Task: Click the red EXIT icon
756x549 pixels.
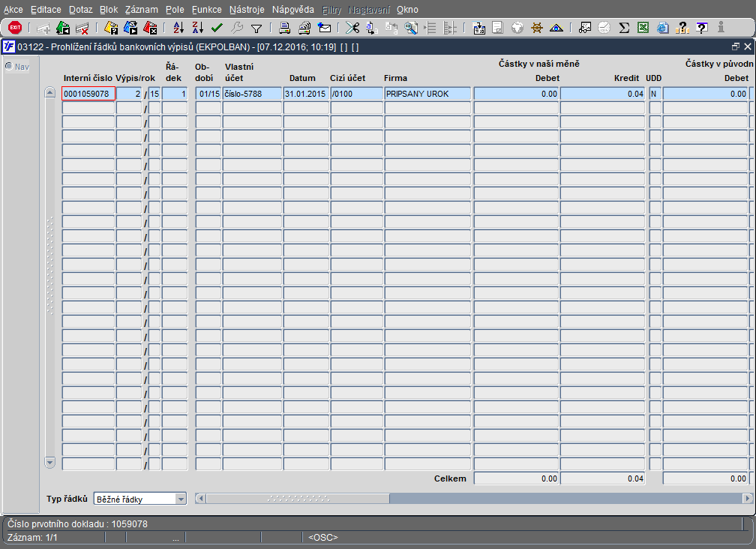Action: click(x=15, y=28)
